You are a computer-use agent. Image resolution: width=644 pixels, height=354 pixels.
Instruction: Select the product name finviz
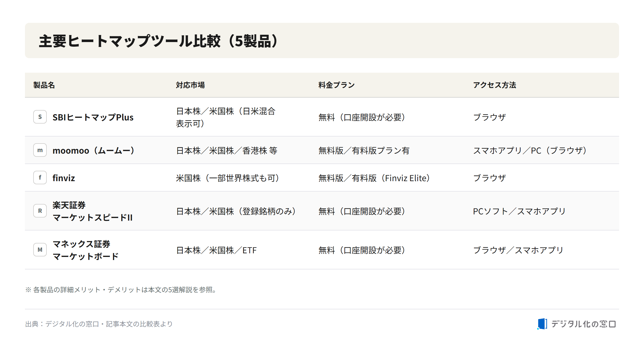click(x=64, y=178)
